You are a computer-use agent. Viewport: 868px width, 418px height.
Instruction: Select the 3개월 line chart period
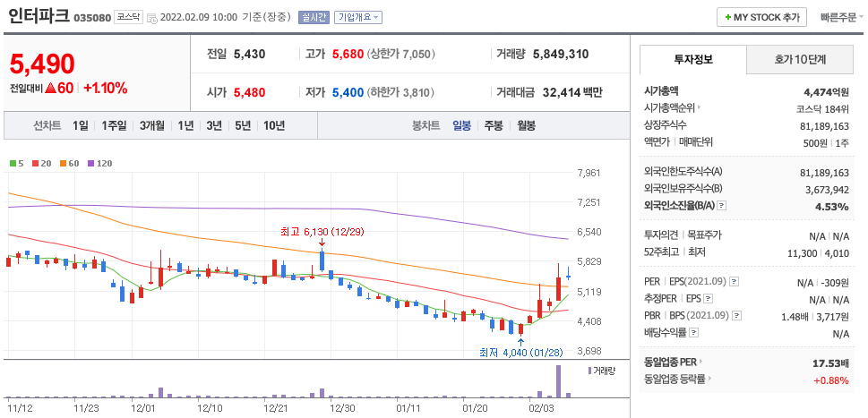pyautogui.click(x=152, y=126)
